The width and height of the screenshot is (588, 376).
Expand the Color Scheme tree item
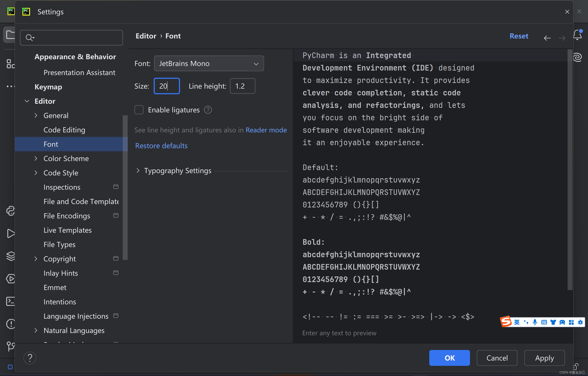coord(36,159)
